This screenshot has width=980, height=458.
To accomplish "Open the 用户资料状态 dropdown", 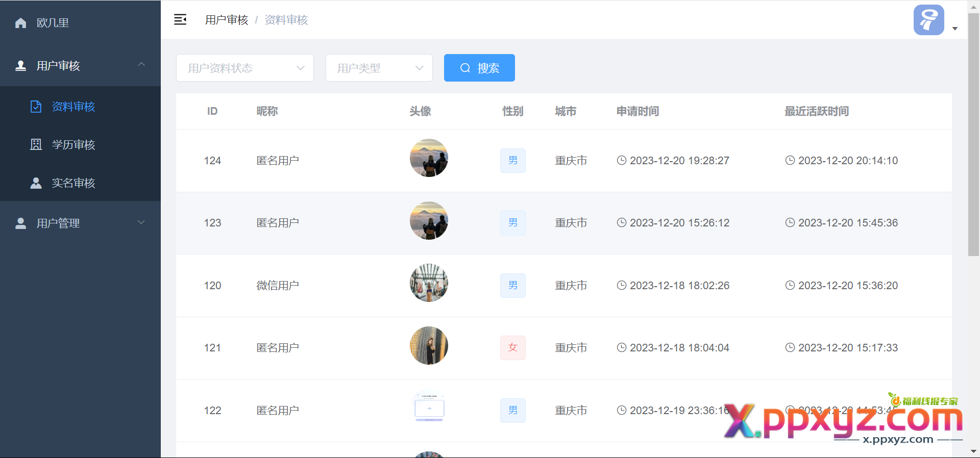I will point(245,68).
